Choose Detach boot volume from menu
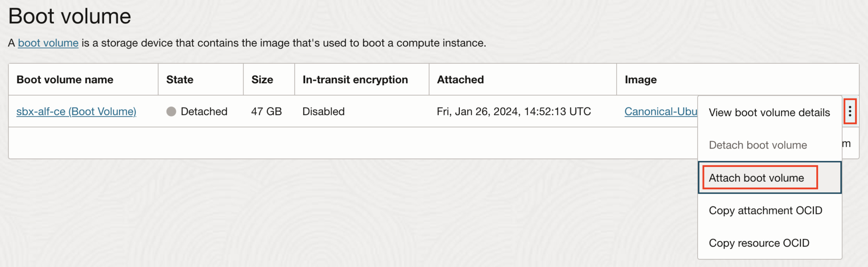Viewport: 868px width, 267px height. [x=758, y=145]
